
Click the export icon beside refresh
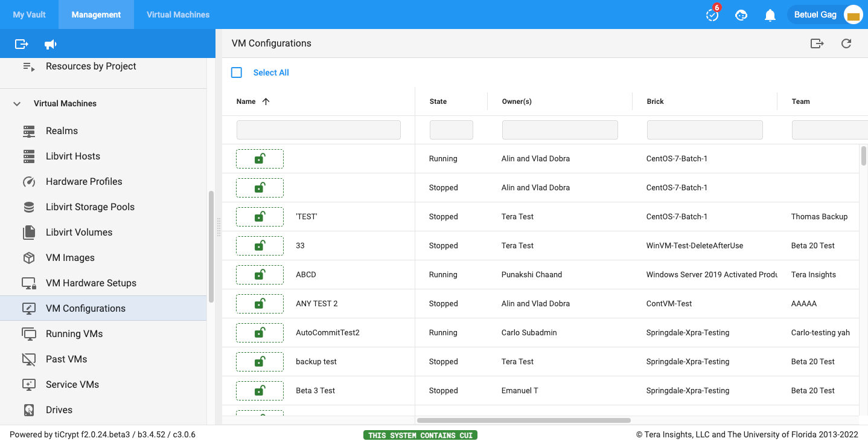817,43
